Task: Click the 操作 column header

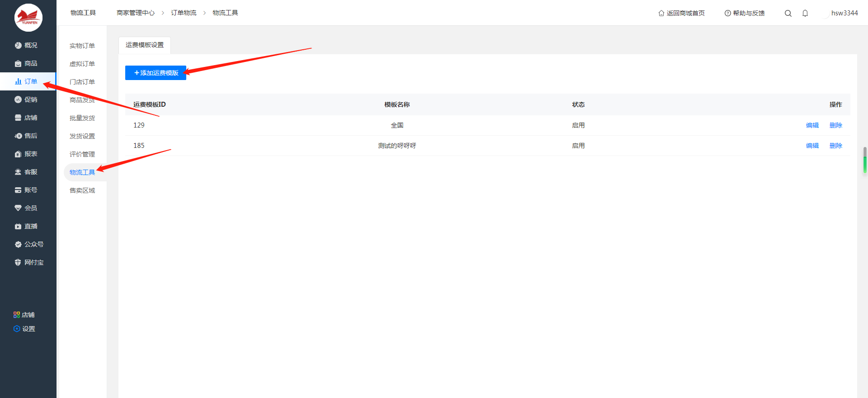Action: 836,104
